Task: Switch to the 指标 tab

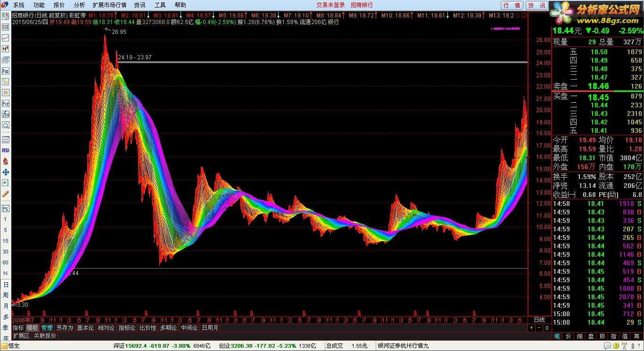Action: 18,328
